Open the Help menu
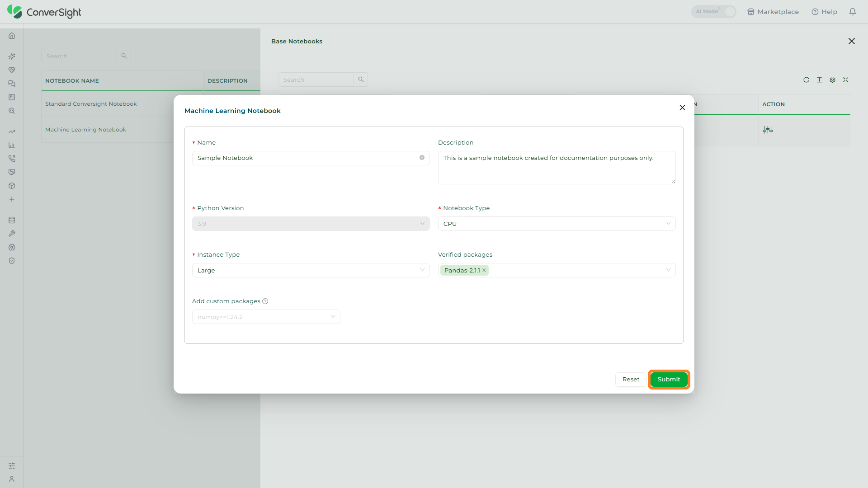Viewport: 868px width, 488px height. coord(824,12)
